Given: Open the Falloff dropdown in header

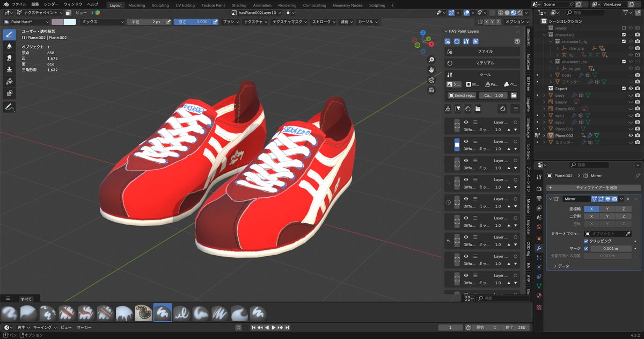Looking at the screenshot, I should coord(346,22).
